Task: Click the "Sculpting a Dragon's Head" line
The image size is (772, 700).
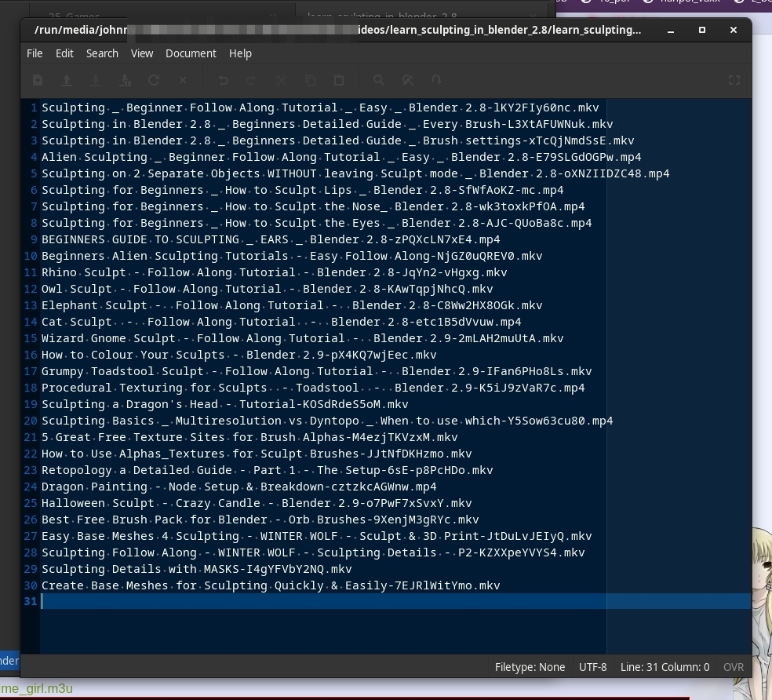Action: (x=225, y=404)
